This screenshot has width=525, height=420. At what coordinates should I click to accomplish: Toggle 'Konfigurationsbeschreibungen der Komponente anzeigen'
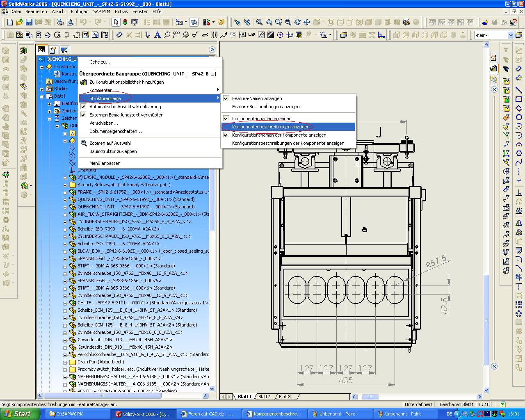coord(289,143)
